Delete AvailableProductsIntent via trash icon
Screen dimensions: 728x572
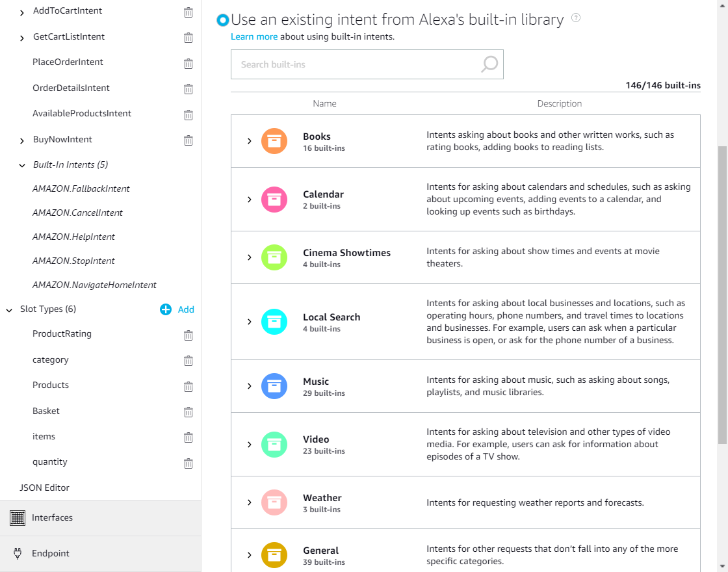188,114
